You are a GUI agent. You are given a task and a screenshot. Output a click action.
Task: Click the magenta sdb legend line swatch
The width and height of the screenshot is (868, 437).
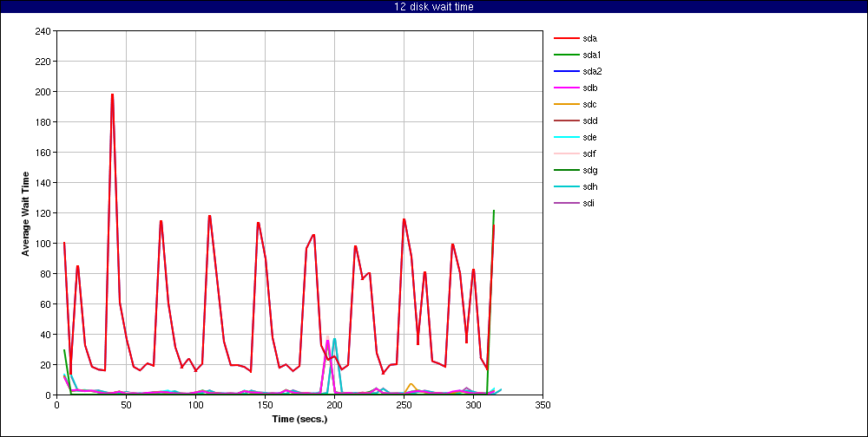click(566, 88)
